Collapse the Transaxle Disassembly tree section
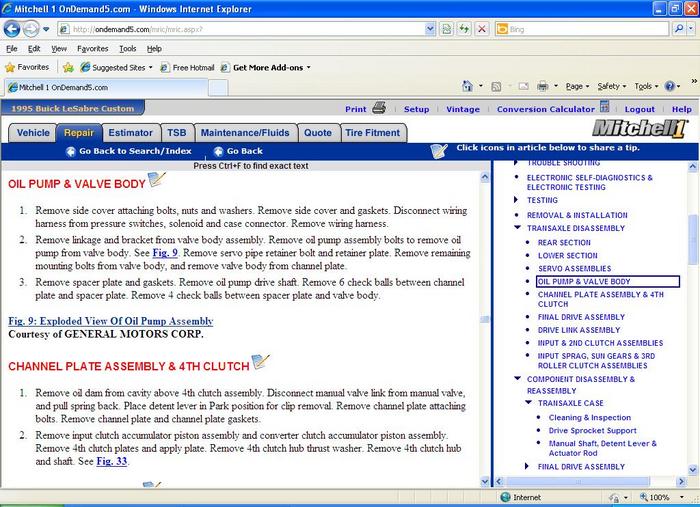 click(517, 228)
